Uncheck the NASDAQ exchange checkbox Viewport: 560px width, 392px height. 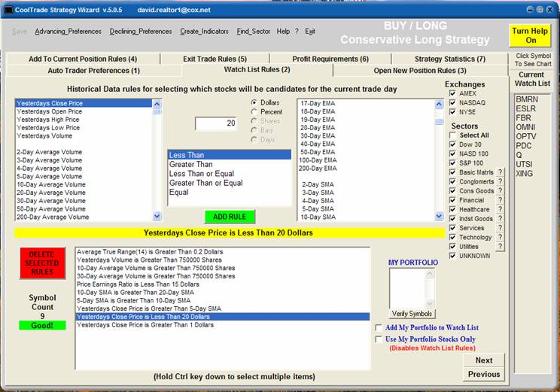click(452, 102)
